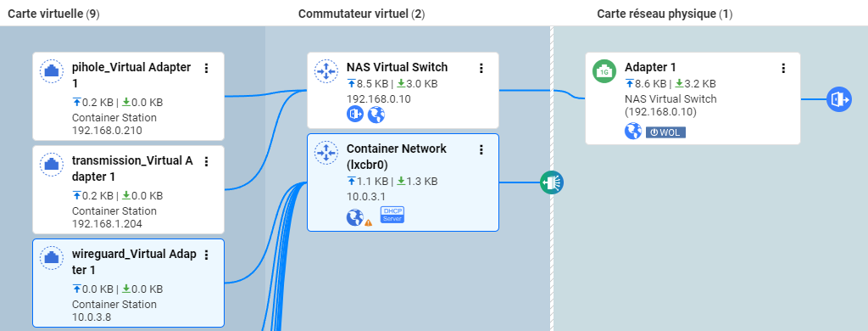
Task: Select the NAS Virtual Switch title
Action: coord(397,67)
